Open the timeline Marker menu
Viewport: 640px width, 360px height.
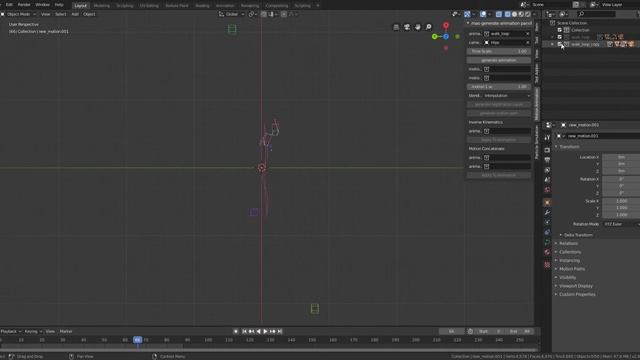point(66,331)
